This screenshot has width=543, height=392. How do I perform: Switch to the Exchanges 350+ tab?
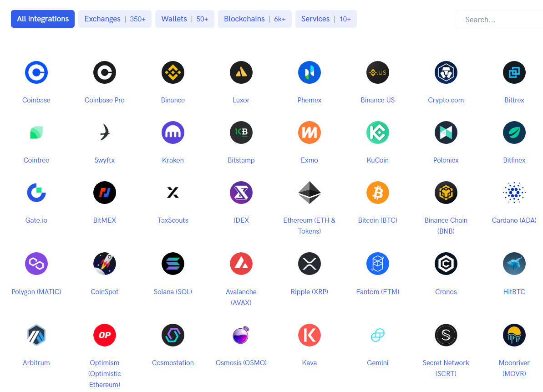click(115, 19)
